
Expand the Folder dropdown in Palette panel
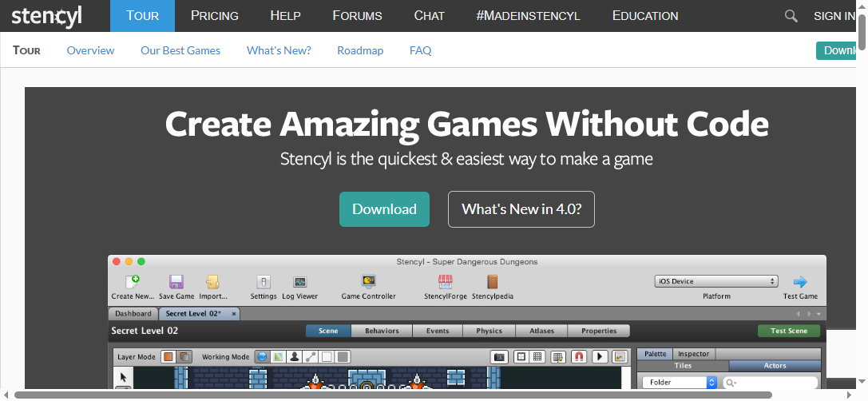[x=680, y=383]
